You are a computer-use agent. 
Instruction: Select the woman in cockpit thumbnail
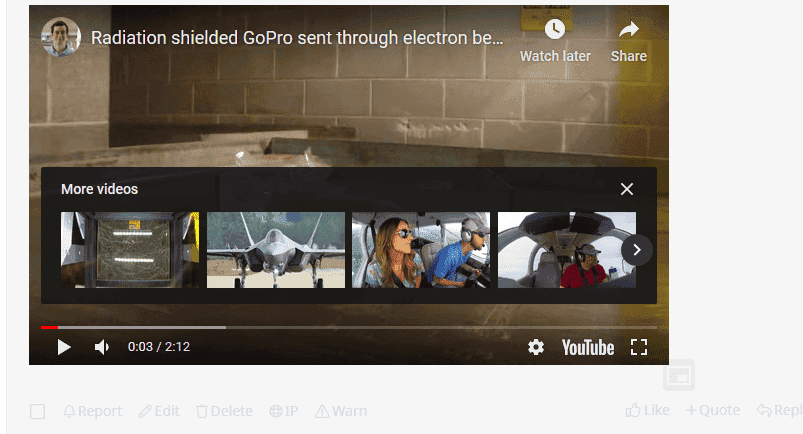click(421, 250)
